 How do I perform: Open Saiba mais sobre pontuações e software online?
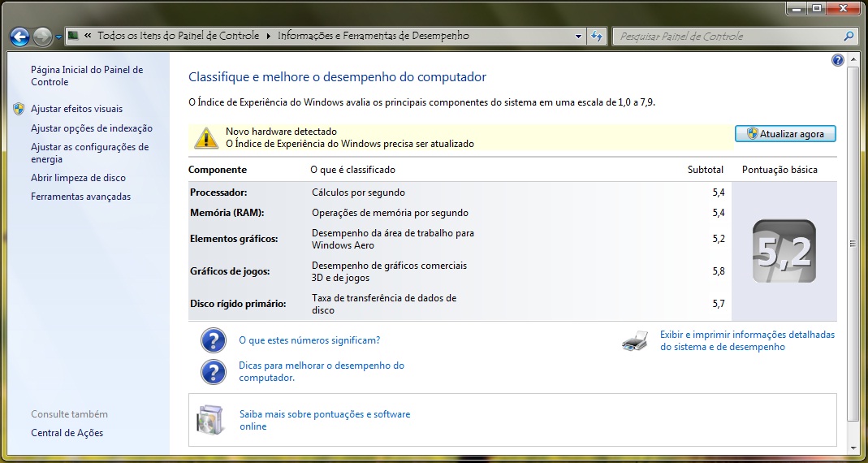325,421
